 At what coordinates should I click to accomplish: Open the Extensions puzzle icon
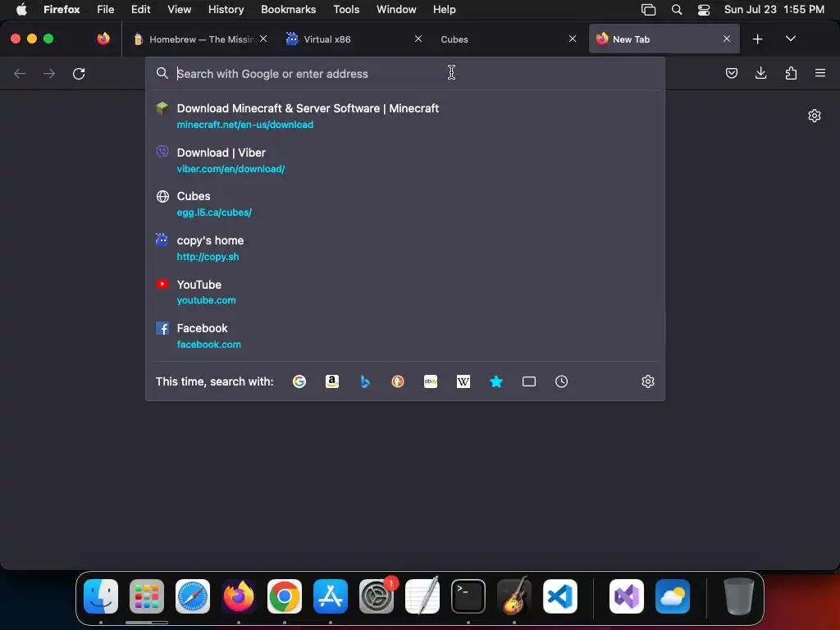coord(791,73)
